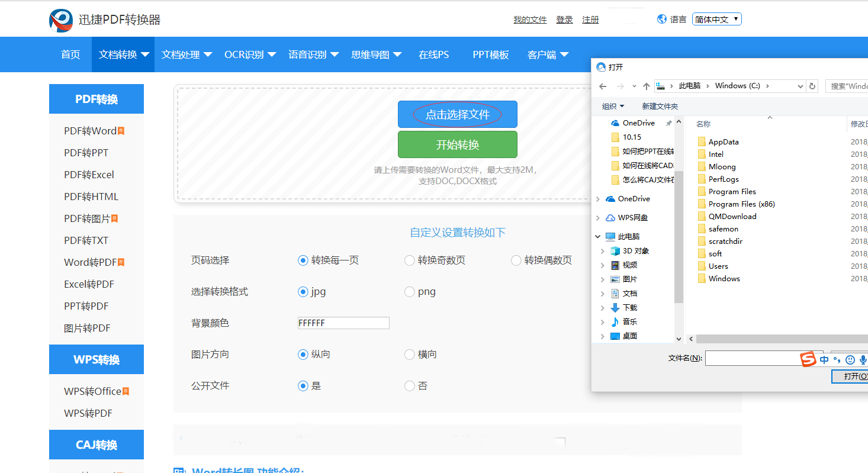Select the 转换偶数页 radio button
Screen dimensions: 868x473
pyautogui.click(x=516, y=260)
